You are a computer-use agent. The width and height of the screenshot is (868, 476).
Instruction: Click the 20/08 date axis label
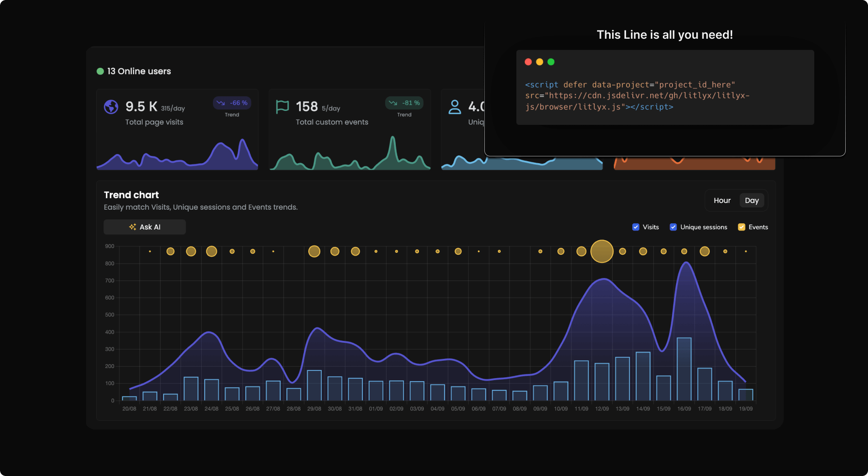point(129,409)
